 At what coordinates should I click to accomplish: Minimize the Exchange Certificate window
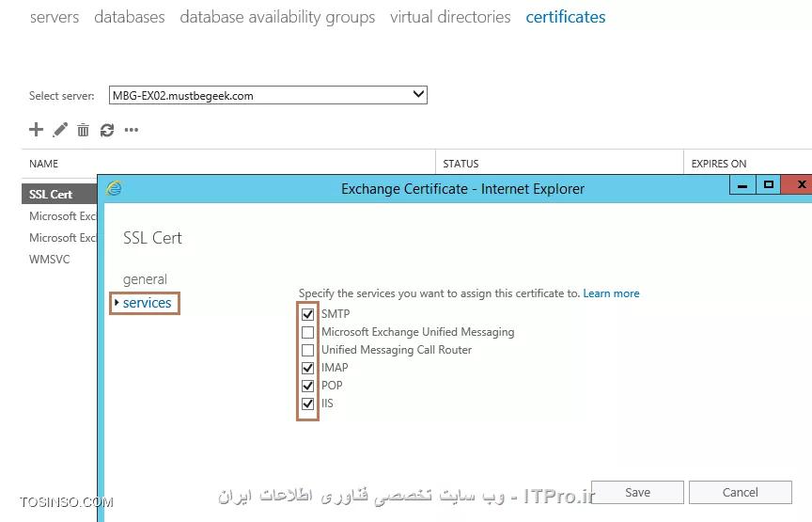point(742,184)
